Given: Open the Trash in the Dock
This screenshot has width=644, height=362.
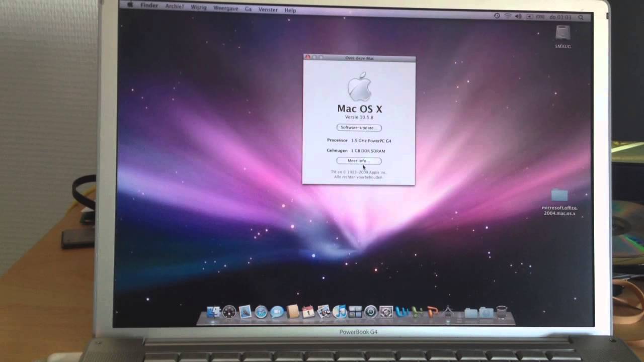Looking at the screenshot, I should (502, 312).
